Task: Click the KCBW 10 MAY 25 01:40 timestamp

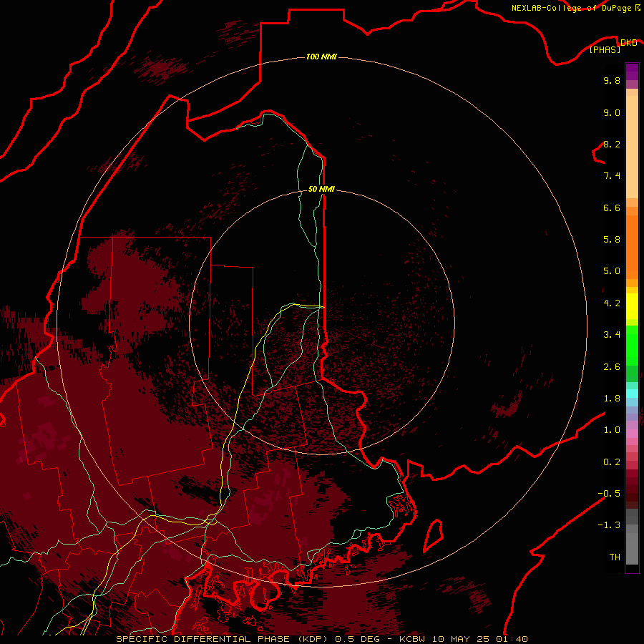Action: coord(463,639)
